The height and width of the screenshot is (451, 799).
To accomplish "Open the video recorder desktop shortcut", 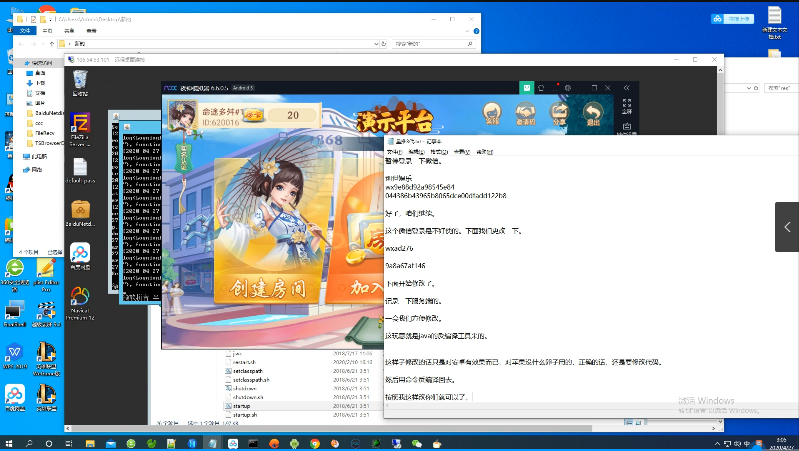I will (x=46, y=314).
